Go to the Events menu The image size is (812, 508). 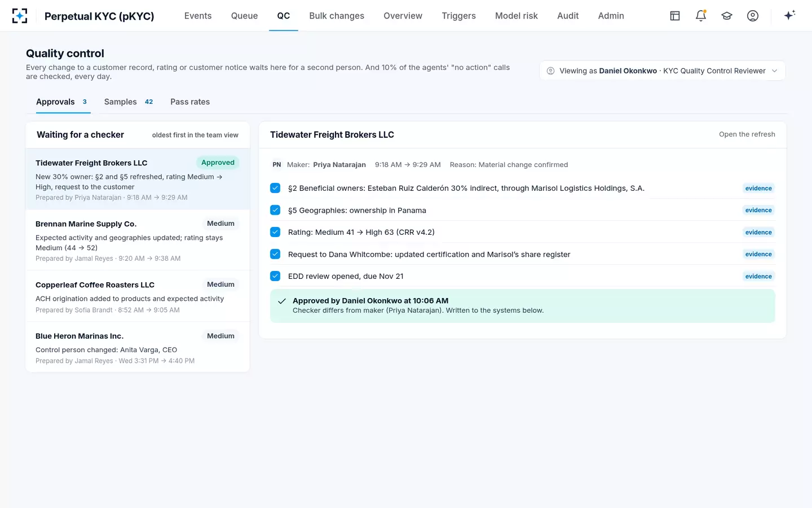click(x=198, y=16)
